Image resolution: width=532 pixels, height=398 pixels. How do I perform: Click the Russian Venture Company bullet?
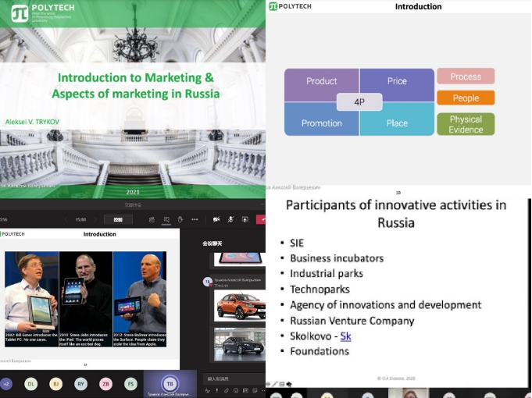click(352, 321)
